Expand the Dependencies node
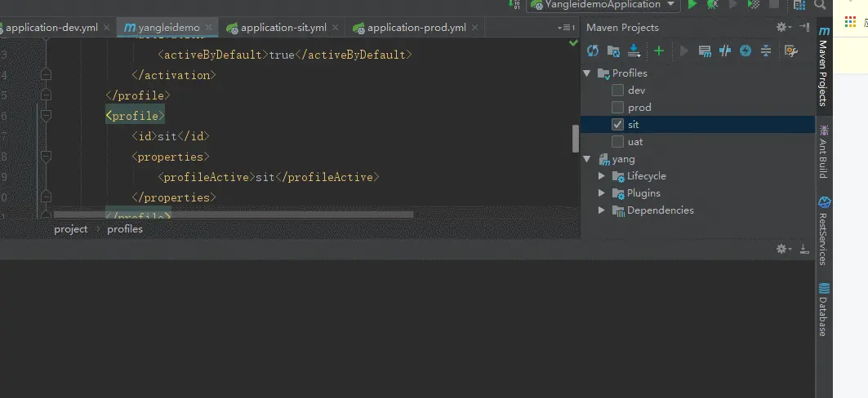The width and height of the screenshot is (868, 398). tap(602, 210)
